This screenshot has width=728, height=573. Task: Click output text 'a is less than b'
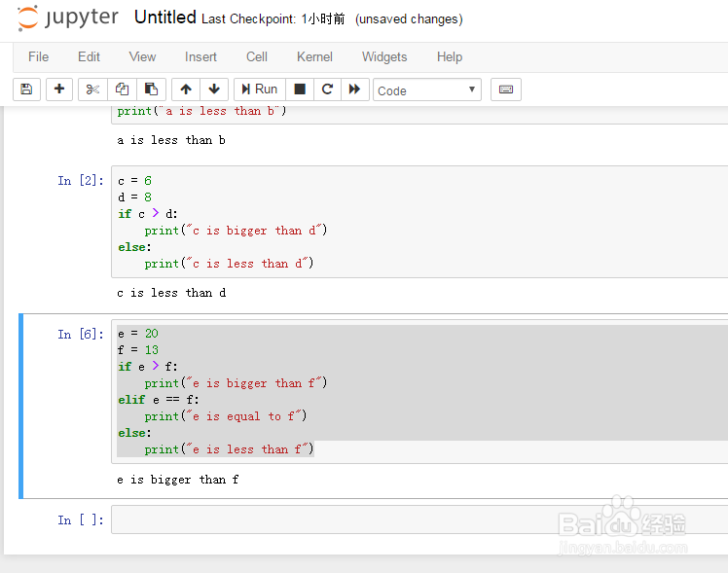click(x=171, y=140)
